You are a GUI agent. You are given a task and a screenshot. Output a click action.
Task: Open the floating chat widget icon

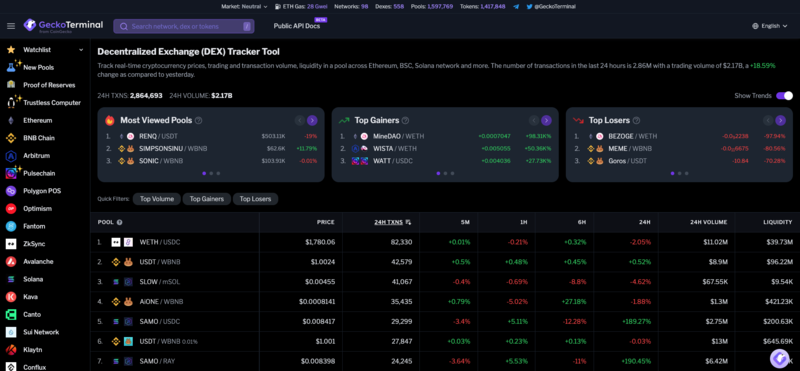pos(779,359)
